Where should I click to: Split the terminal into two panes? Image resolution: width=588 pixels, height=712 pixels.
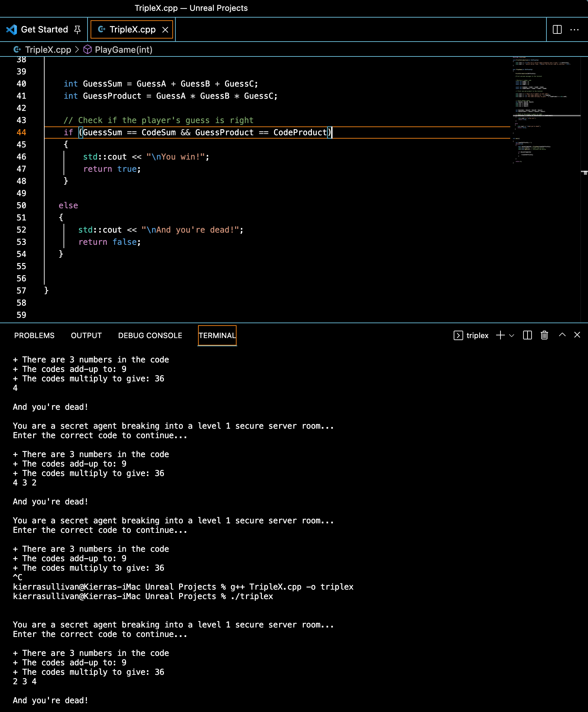(x=527, y=335)
